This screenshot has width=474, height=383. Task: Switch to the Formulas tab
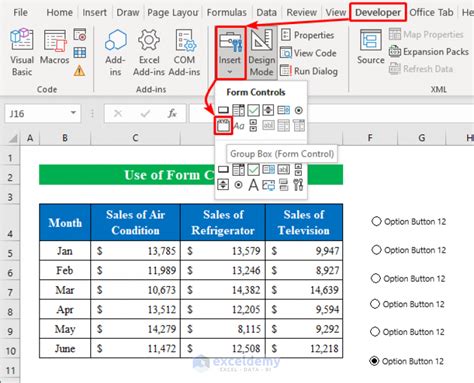coord(227,13)
